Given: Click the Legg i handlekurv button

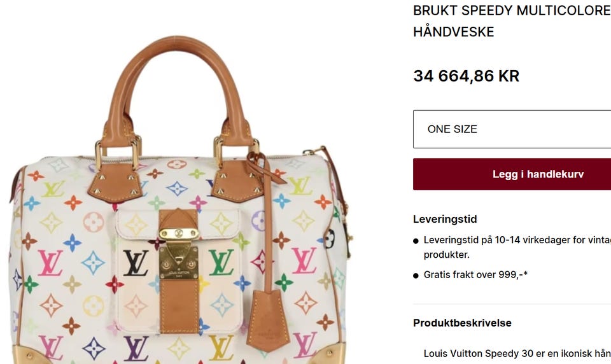Looking at the screenshot, I should [512, 174].
